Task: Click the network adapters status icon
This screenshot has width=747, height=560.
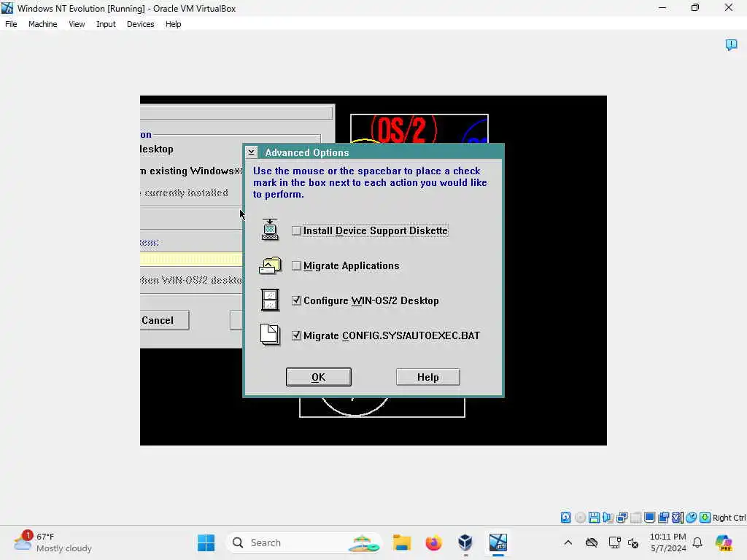Action: coord(622,518)
